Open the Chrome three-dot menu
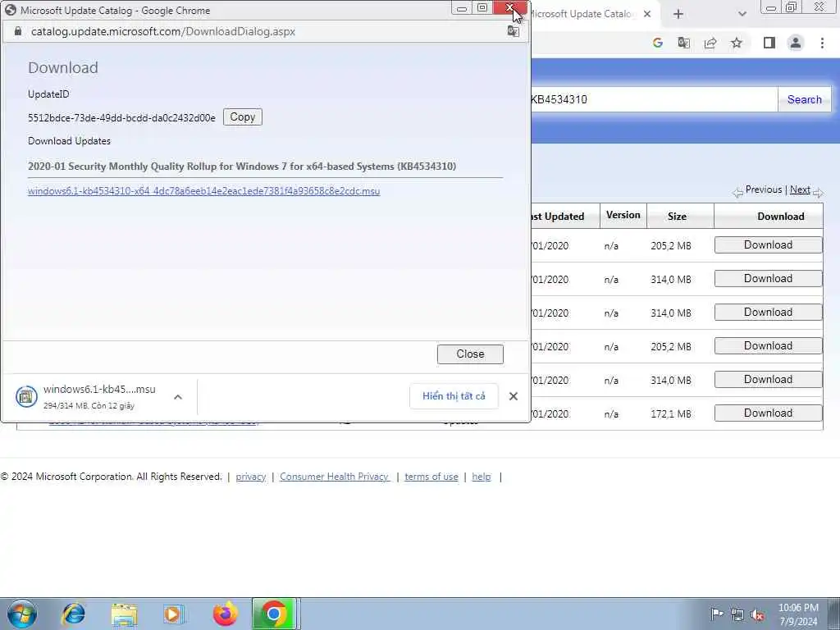 (822, 43)
